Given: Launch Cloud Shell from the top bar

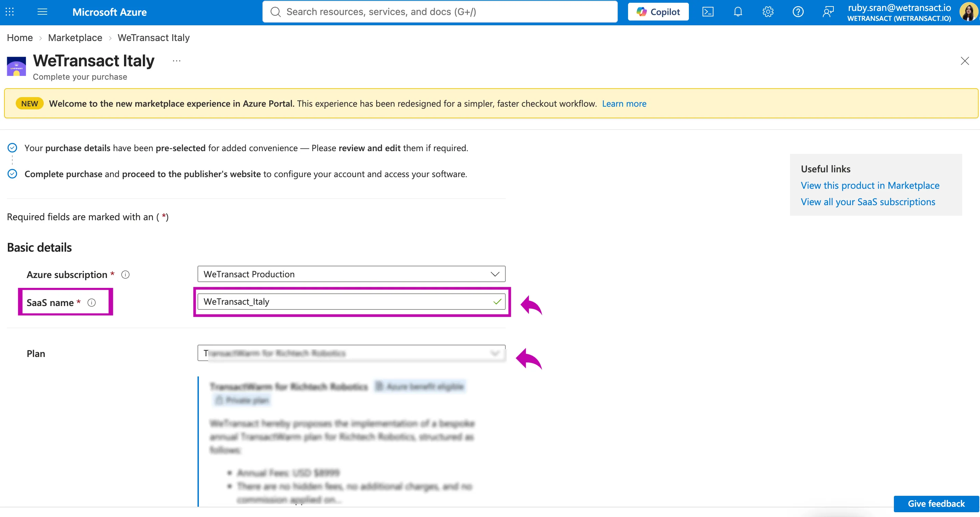Looking at the screenshot, I should pyautogui.click(x=708, y=12).
